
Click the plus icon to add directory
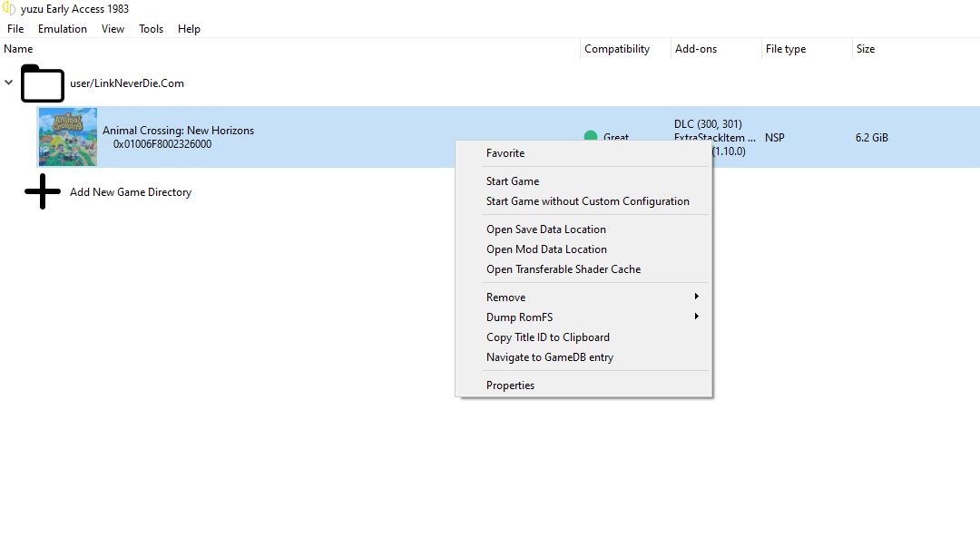(43, 192)
